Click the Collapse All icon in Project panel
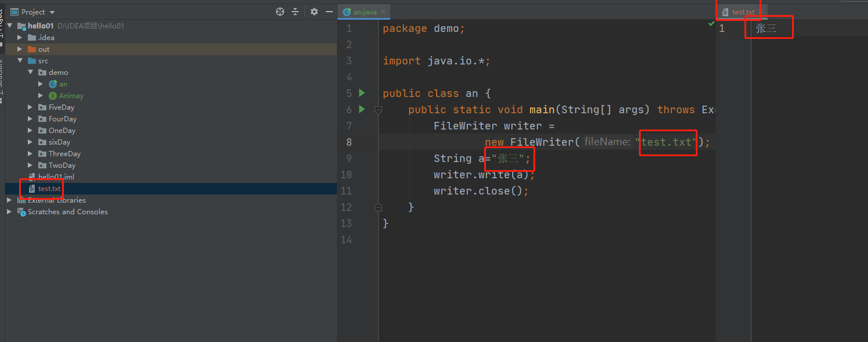The image size is (868, 342). tap(295, 12)
